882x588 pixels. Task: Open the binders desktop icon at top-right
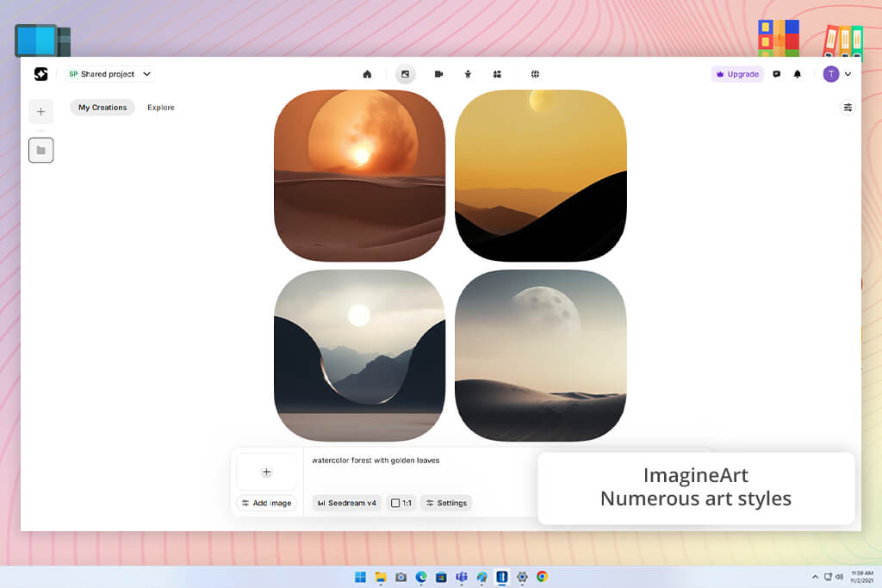point(842,40)
